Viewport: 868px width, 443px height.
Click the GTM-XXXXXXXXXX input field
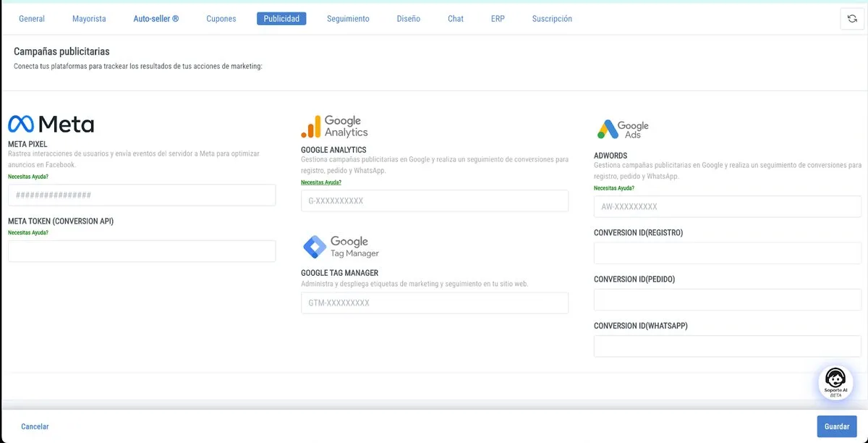(x=434, y=303)
